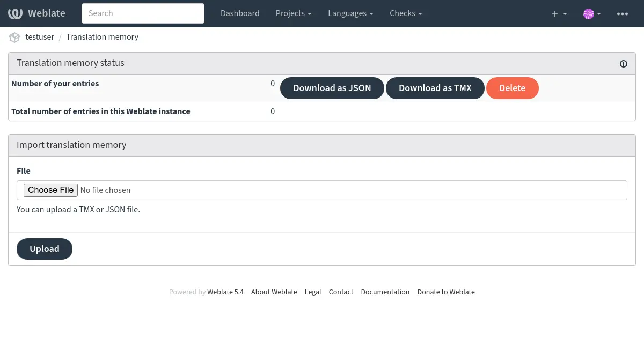Go to Dashboard
Viewport: 644px width, 357px height.
[240, 13]
